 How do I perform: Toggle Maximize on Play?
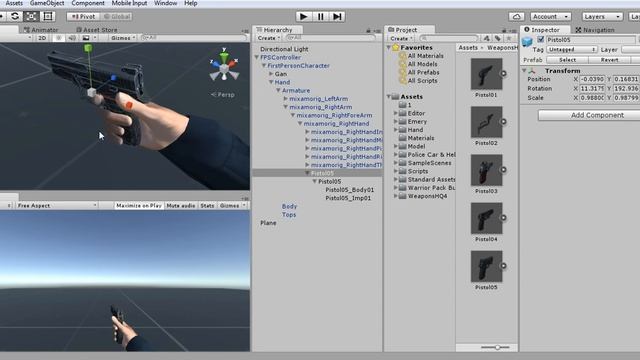[x=138, y=206]
